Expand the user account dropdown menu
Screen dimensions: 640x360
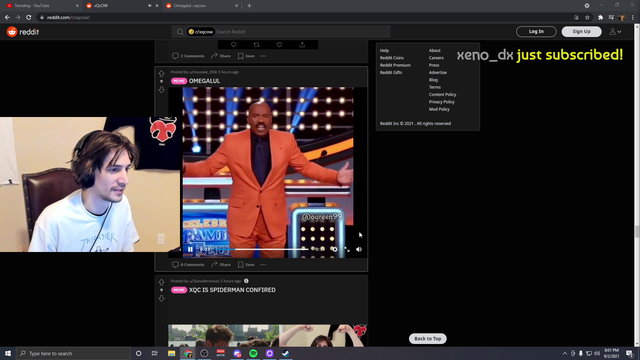615,31
